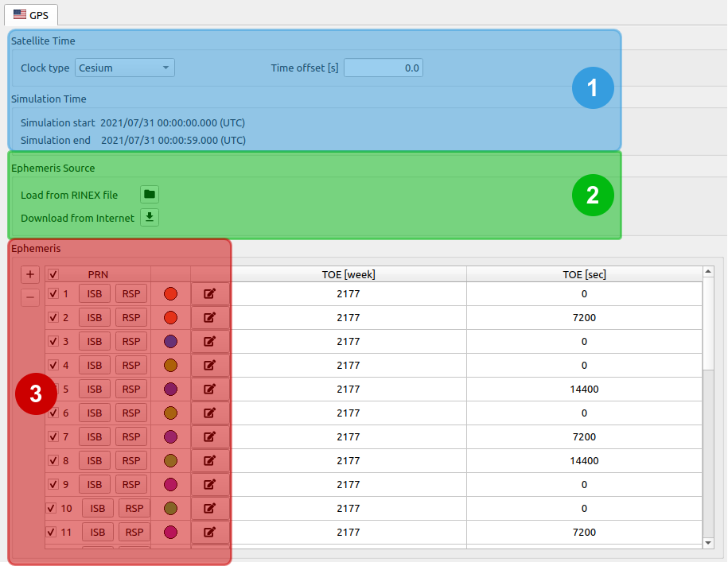Open edit icon for PRN 4
Screen dimensions: 728x566
[210, 366]
